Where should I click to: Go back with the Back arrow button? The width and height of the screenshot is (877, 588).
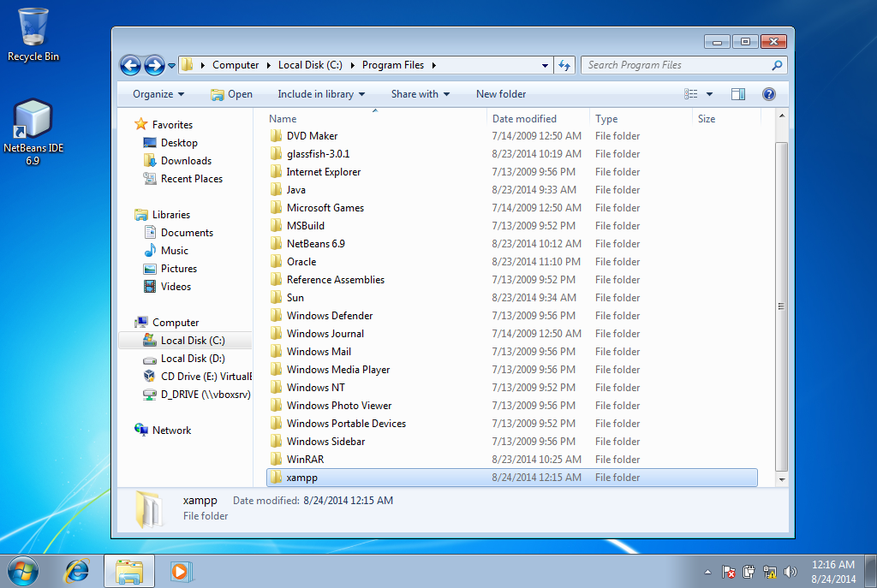130,65
